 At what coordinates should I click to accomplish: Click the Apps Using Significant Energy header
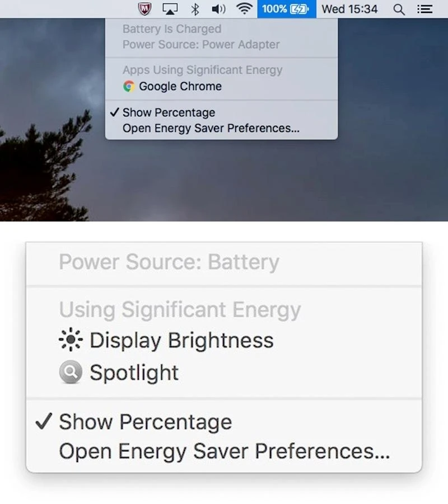[202, 70]
